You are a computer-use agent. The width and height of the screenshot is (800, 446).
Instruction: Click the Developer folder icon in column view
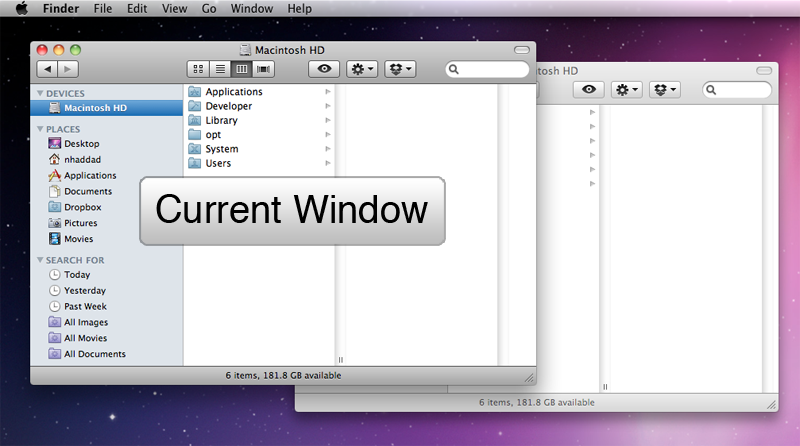[194, 106]
